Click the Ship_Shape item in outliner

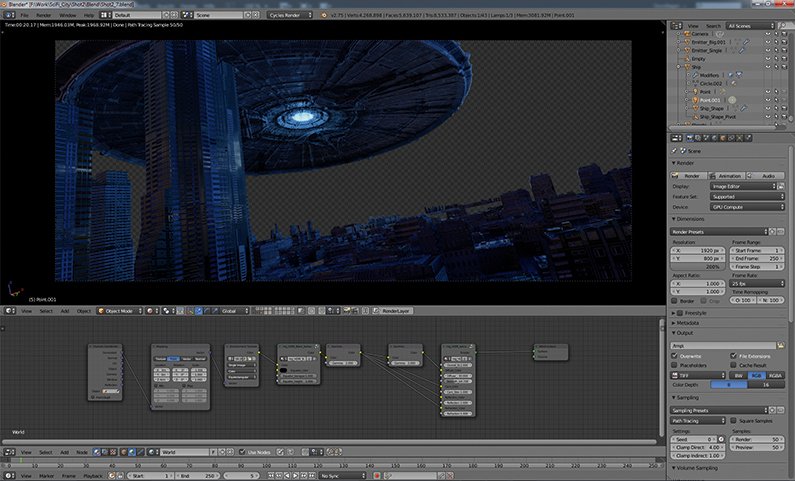tap(711, 108)
